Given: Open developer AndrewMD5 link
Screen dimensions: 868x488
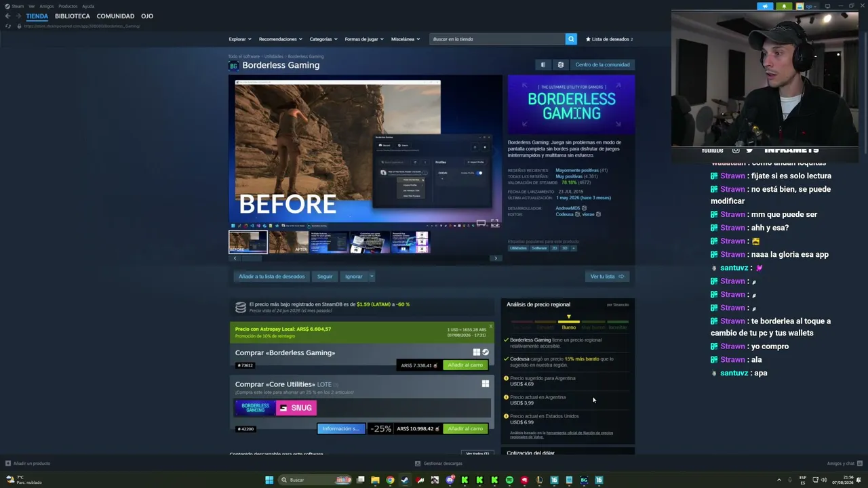Looking at the screenshot, I should tap(568, 208).
